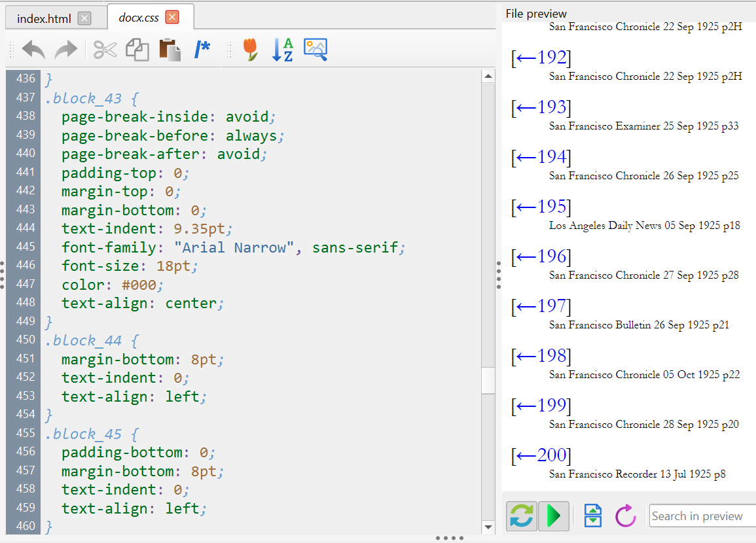756x543 pixels.
Task: Click the editor scrollbar down arrow
Action: click(x=488, y=527)
